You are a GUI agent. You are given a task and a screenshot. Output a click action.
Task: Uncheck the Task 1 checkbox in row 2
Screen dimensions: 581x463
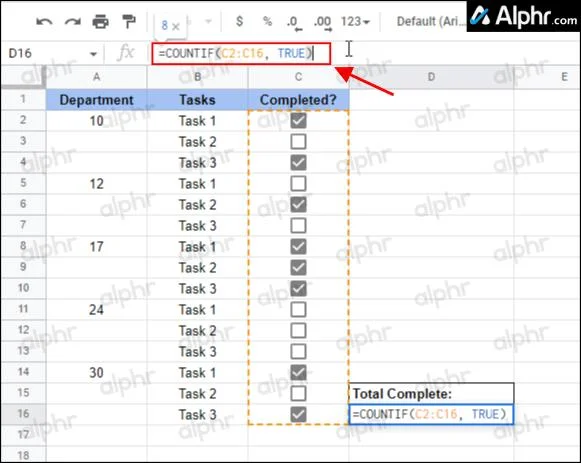click(298, 120)
